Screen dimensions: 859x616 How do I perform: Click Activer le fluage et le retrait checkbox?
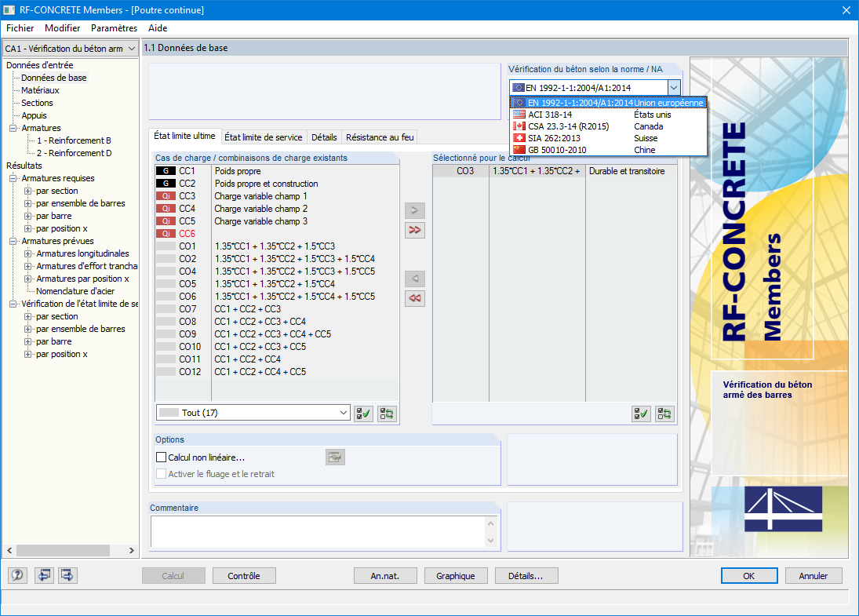(x=161, y=473)
